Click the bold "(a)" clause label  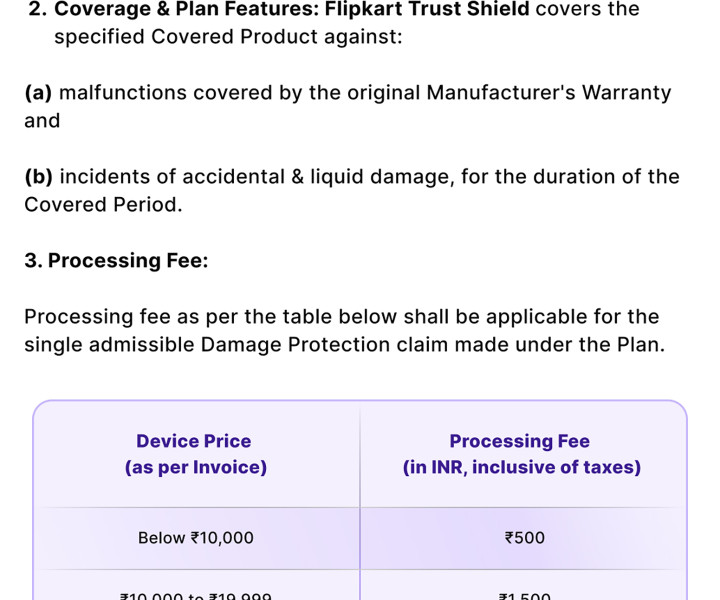point(39,93)
